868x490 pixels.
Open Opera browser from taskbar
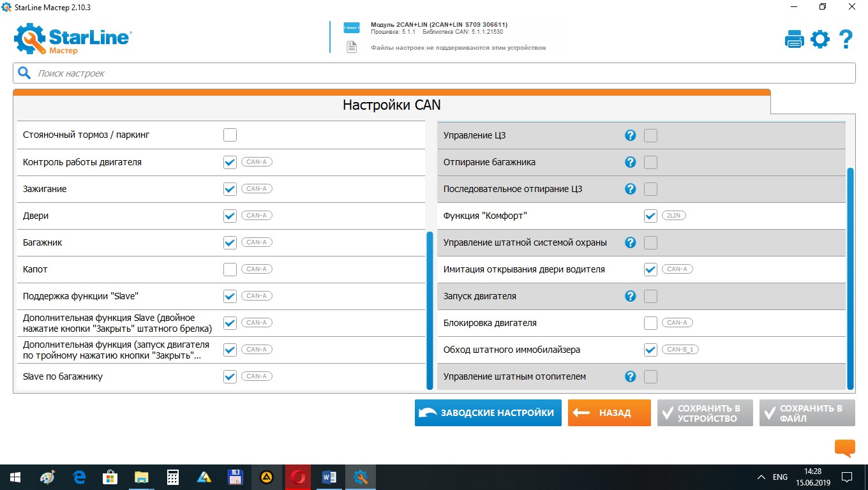[298, 477]
